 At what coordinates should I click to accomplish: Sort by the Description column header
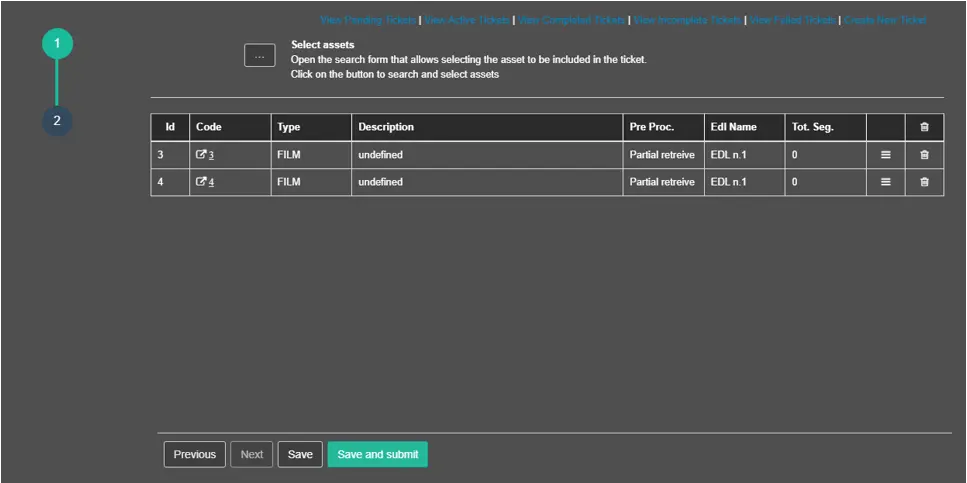coord(386,127)
